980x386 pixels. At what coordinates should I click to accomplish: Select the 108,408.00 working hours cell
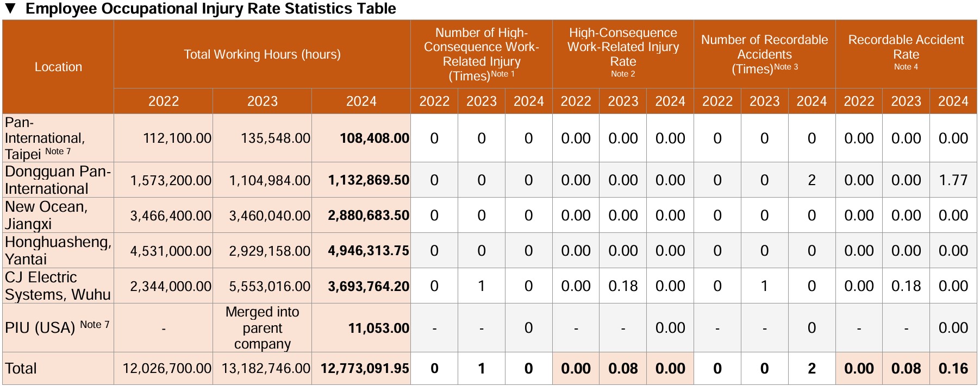[x=374, y=138]
